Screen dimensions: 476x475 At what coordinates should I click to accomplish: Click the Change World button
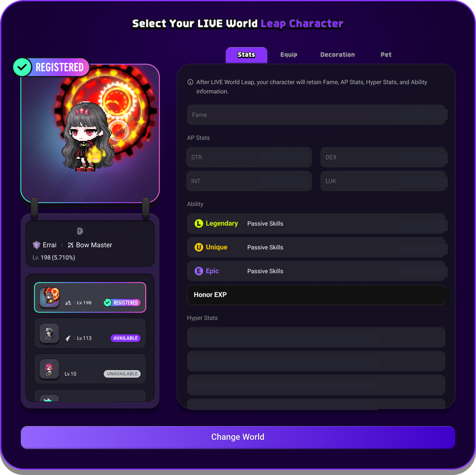238,437
